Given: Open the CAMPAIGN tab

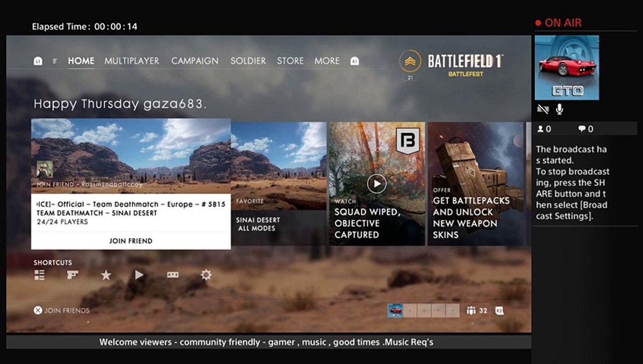Looking at the screenshot, I should coord(195,61).
